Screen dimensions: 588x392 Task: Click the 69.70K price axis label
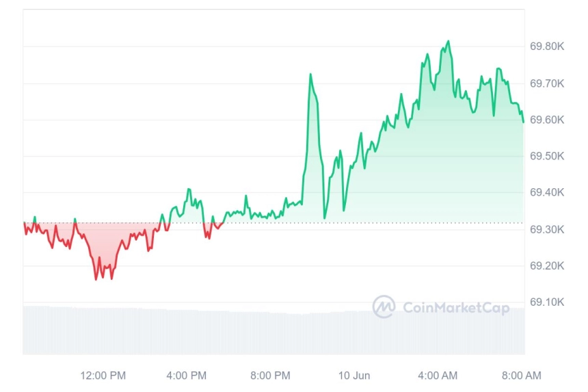pos(547,83)
